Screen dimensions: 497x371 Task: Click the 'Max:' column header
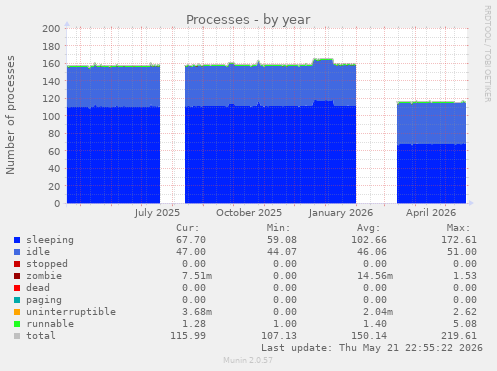[x=458, y=228]
